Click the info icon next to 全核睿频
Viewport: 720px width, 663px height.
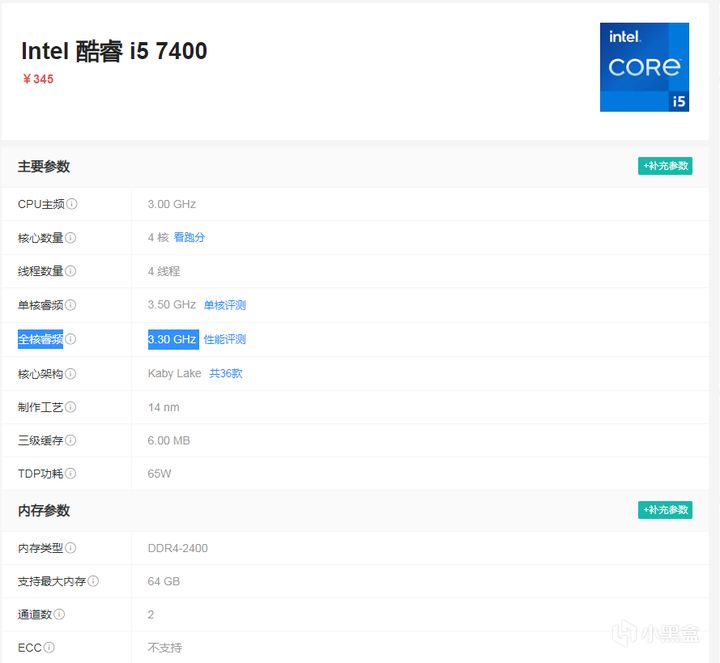pyautogui.click(x=70, y=339)
